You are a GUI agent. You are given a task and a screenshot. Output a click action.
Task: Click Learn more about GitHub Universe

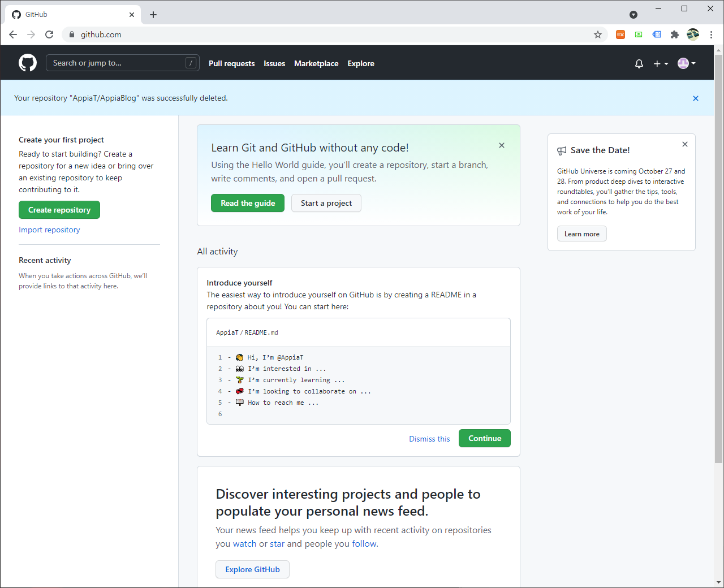(x=582, y=234)
